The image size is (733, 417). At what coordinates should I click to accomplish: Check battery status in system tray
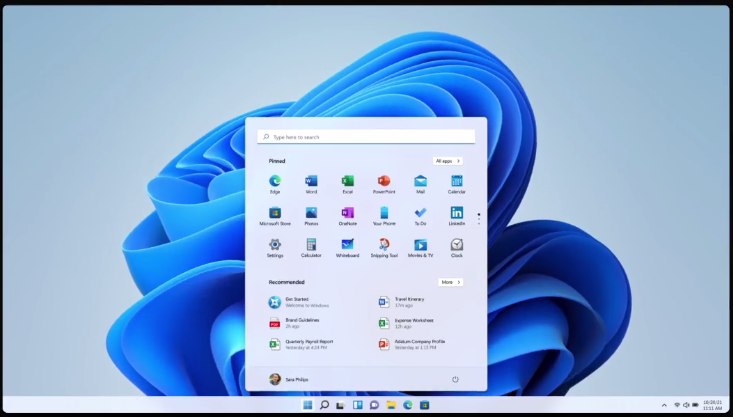point(696,405)
